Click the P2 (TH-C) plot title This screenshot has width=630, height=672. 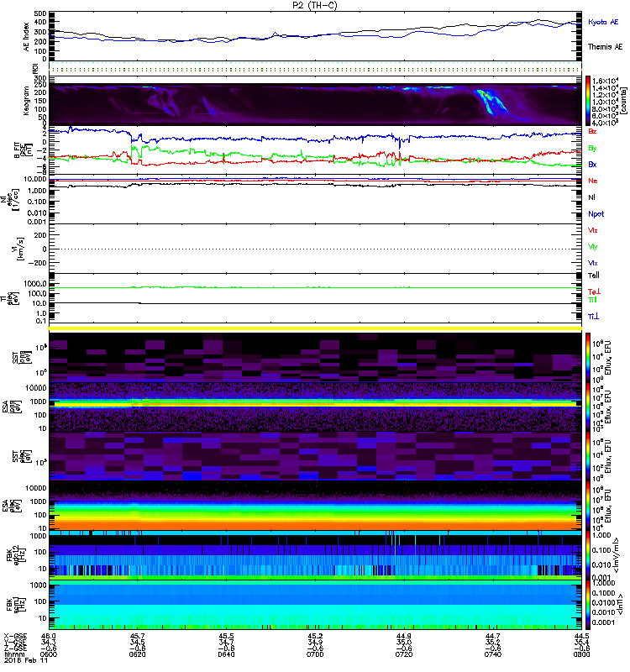click(314, 5)
